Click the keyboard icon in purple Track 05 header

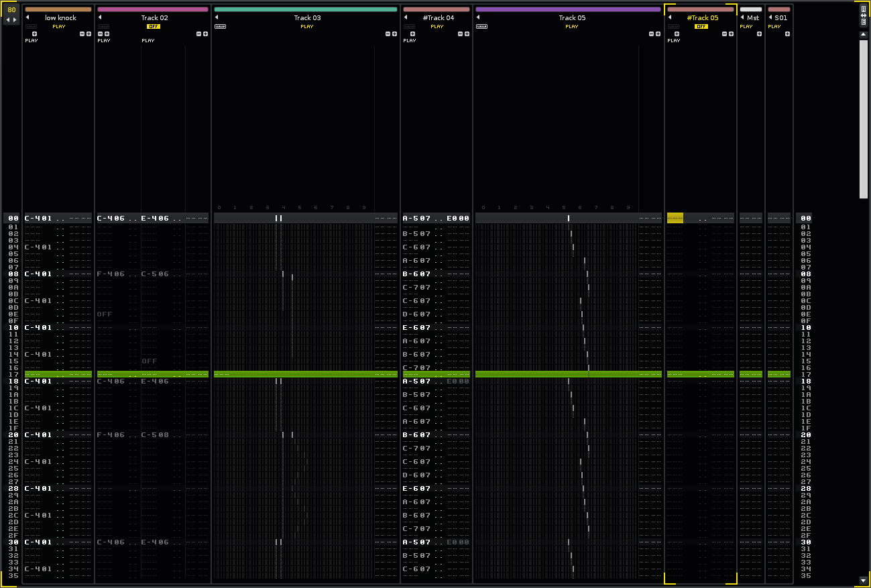[x=481, y=26]
